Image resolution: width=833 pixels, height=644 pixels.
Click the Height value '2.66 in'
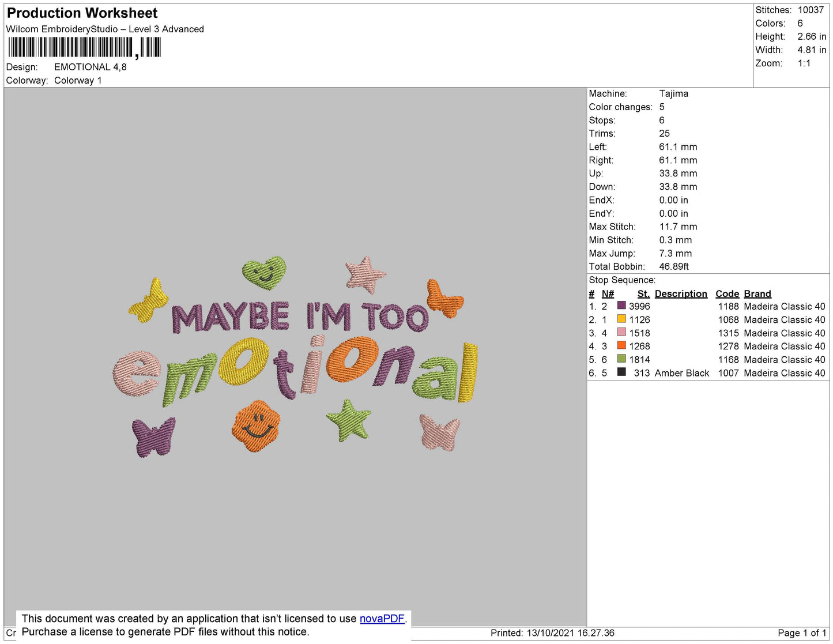812,36
